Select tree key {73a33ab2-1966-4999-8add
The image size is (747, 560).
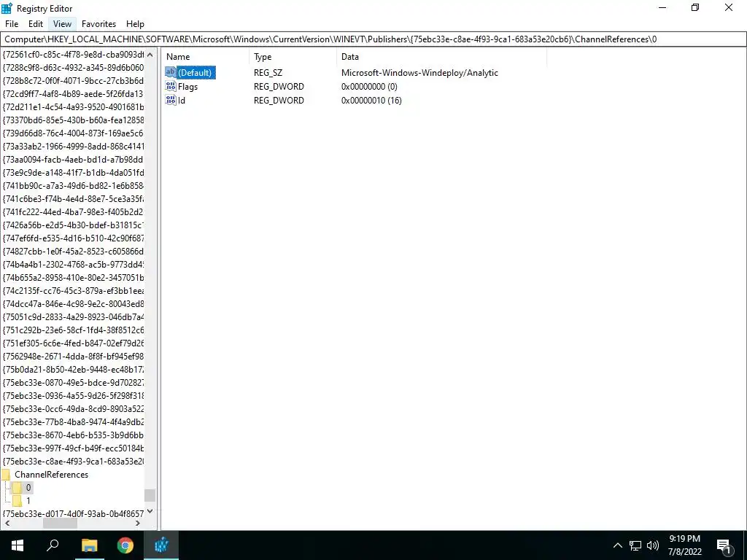coord(73,146)
